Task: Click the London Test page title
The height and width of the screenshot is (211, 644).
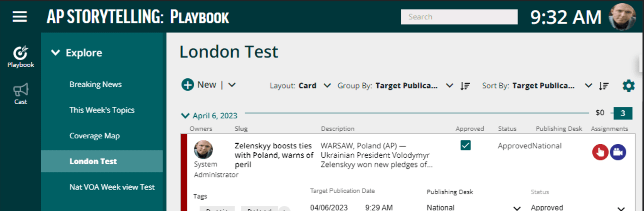Action: click(x=229, y=52)
